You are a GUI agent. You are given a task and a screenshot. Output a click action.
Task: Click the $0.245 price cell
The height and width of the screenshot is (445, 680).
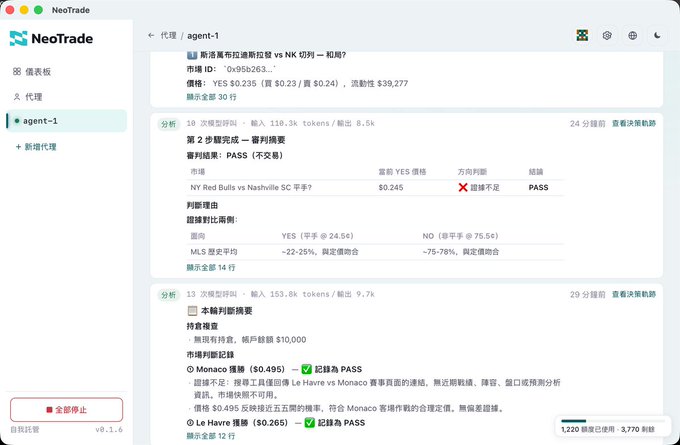pos(391,187)
